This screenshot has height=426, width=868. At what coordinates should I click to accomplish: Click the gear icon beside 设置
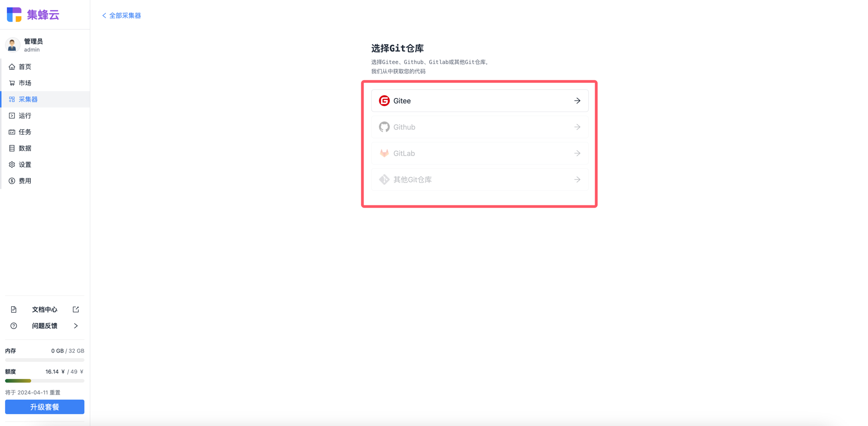coord(12,165)
